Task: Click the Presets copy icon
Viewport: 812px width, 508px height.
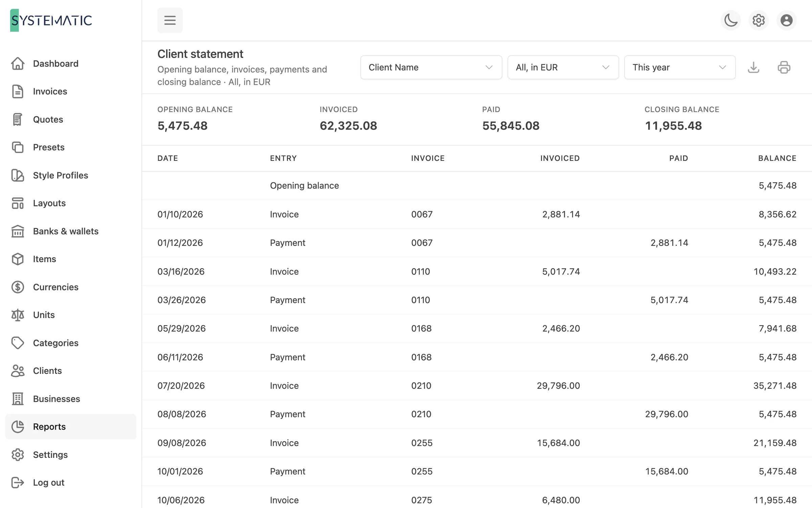Action: pos(18,147)
